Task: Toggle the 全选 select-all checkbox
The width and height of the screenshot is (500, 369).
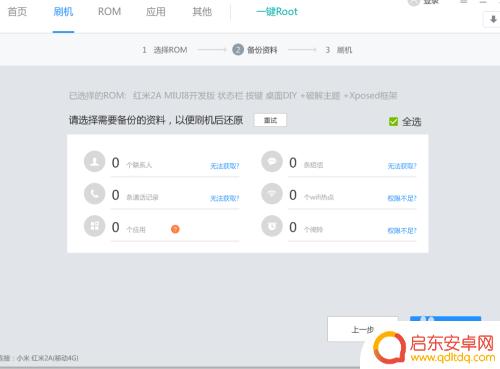Action: pyautogui.click(x=393, y=122)
